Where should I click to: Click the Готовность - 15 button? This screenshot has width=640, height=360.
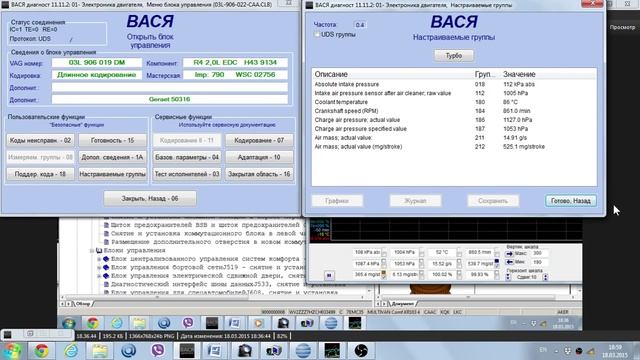[x=112, y=140]
